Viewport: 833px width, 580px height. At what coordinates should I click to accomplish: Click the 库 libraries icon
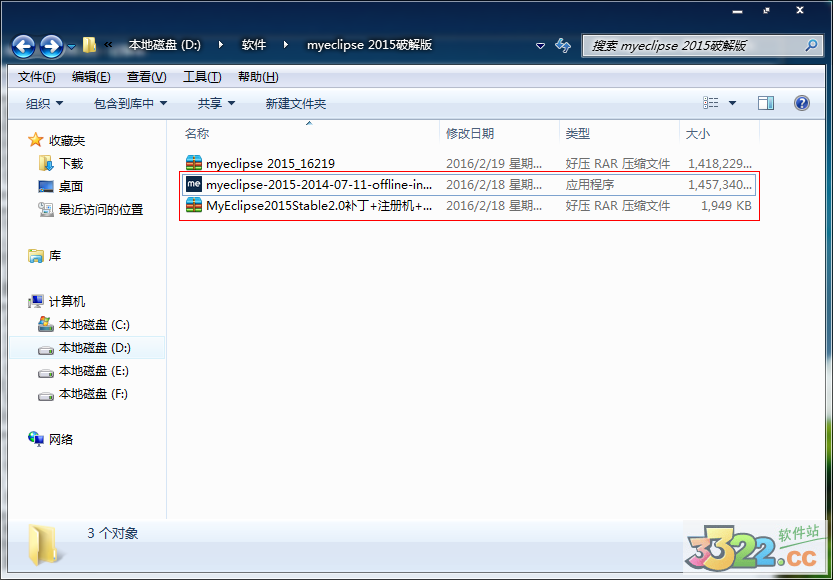pyautogui.click(x=36, y=256)
